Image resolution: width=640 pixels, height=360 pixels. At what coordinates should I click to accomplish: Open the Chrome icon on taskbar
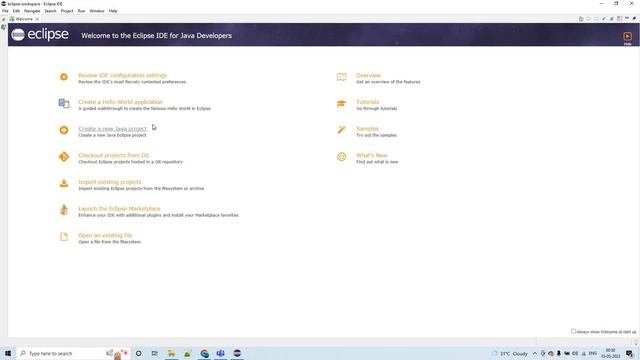[x=204, y=353]
